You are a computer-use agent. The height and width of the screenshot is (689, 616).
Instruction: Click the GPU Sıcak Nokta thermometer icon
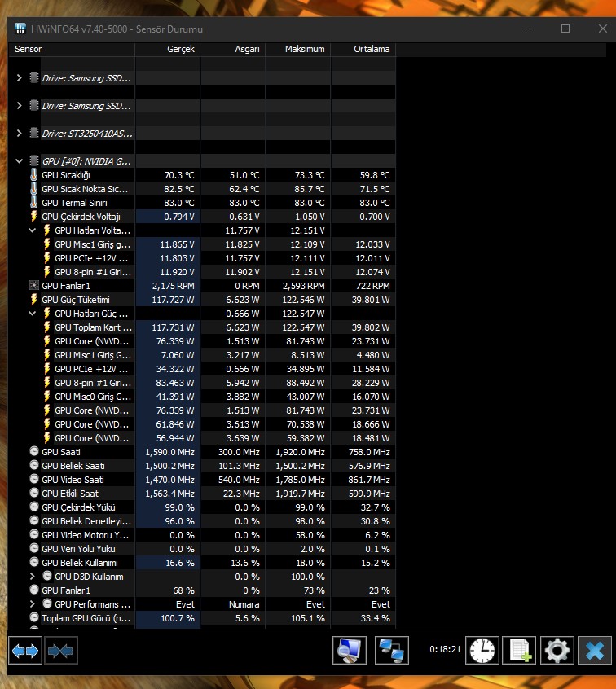point(34,188)
